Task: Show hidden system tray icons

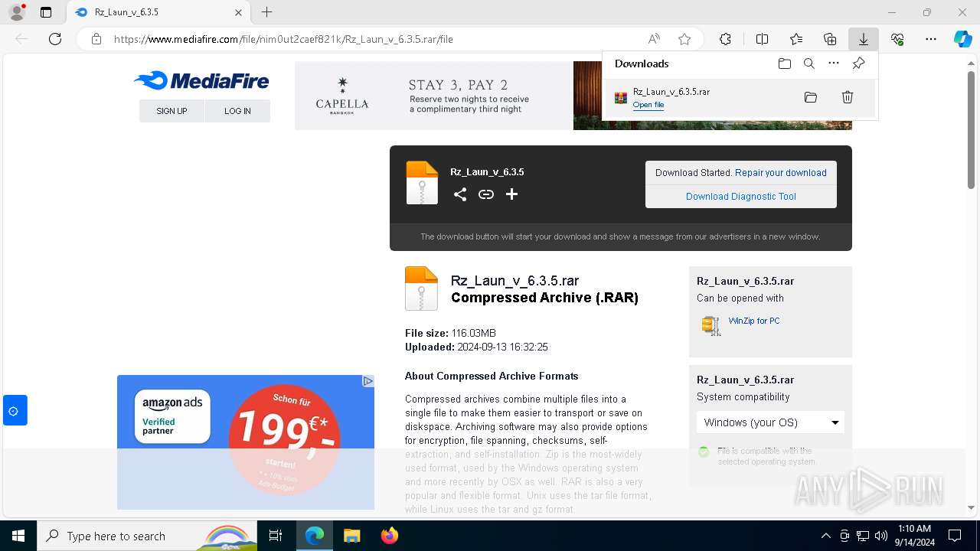Action: pyautogui.click(x=825, y=536)
